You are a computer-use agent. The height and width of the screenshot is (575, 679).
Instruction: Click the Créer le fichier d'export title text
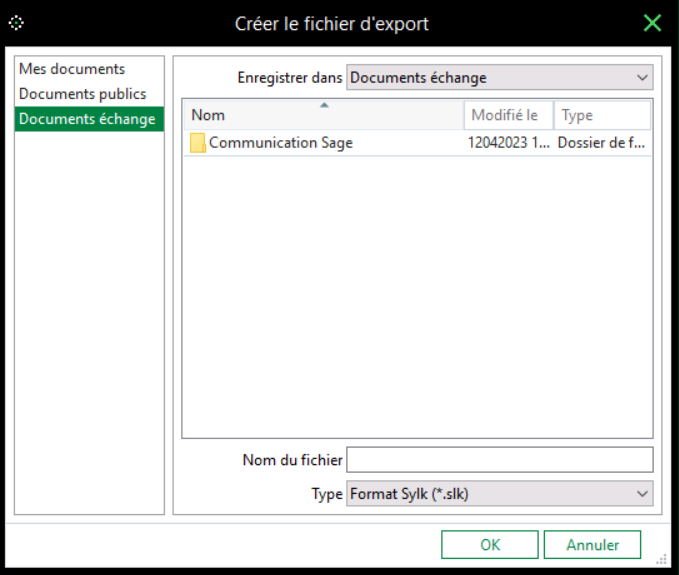331,23
